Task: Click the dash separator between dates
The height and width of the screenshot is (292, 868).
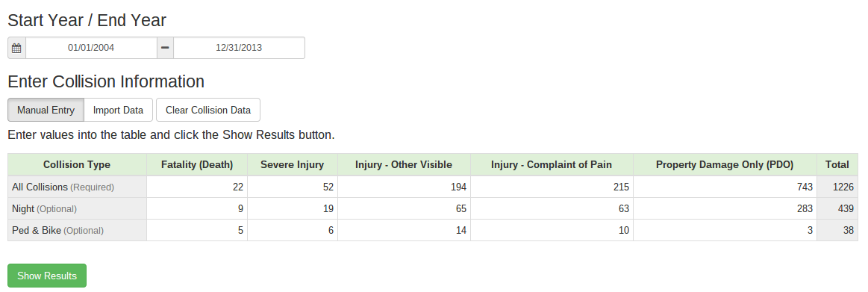Action: tap(165, 48)
